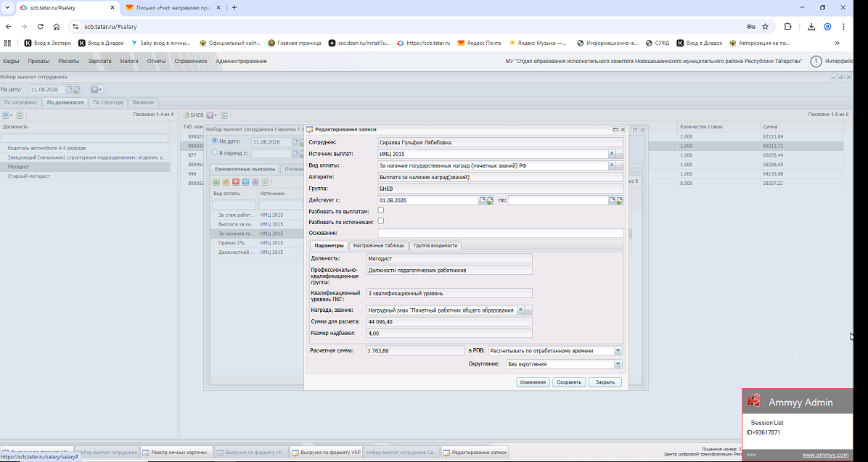Delete selected payment with red X icon
The image size is (868, 462).
click(x=236, y=181)
